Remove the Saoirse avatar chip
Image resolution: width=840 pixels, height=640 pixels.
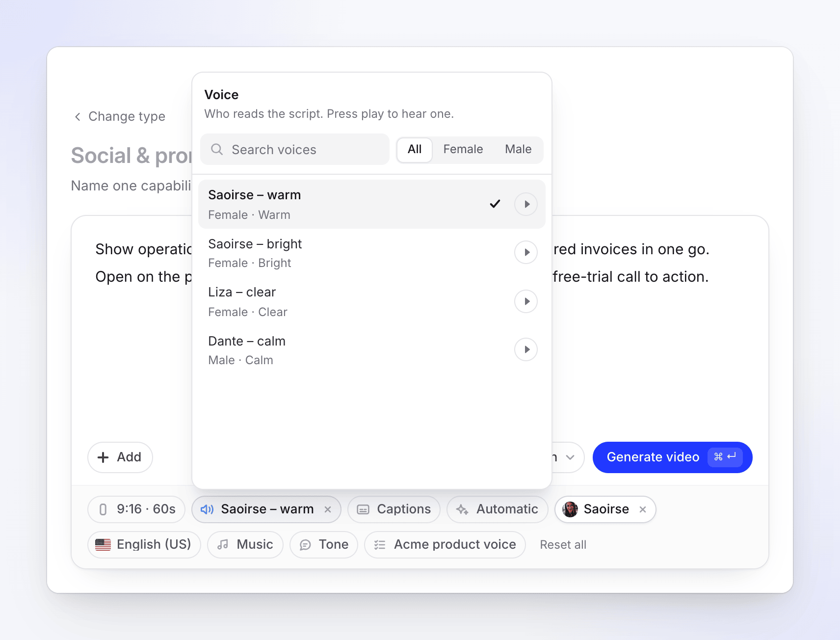point(643,509)
